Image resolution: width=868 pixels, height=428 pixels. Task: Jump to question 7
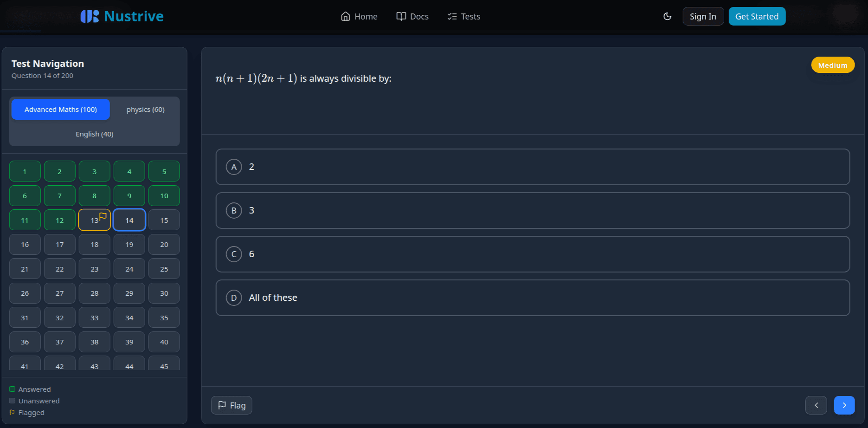pos(59,196)
